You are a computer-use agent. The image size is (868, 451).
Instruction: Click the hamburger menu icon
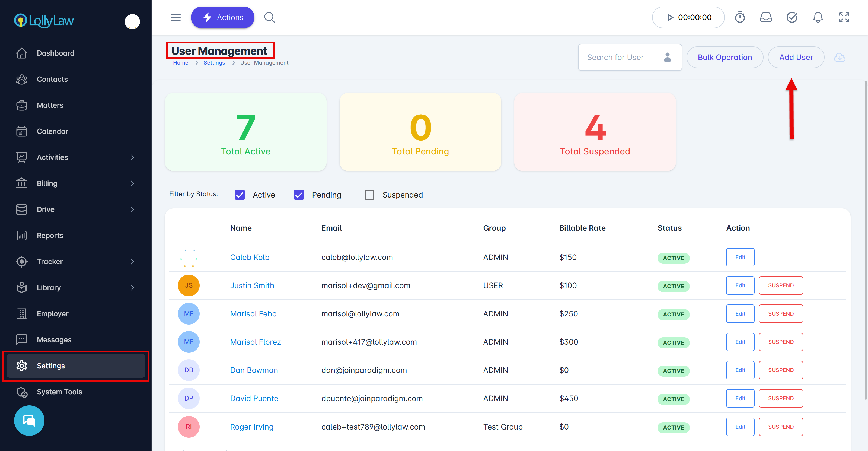(175, 17)
